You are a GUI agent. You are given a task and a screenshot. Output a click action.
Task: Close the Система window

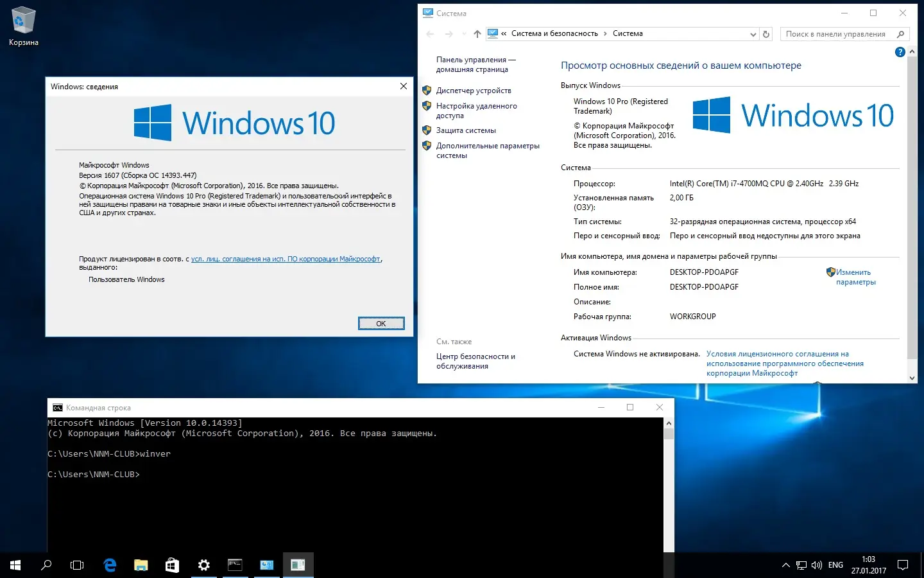(903, 13)
